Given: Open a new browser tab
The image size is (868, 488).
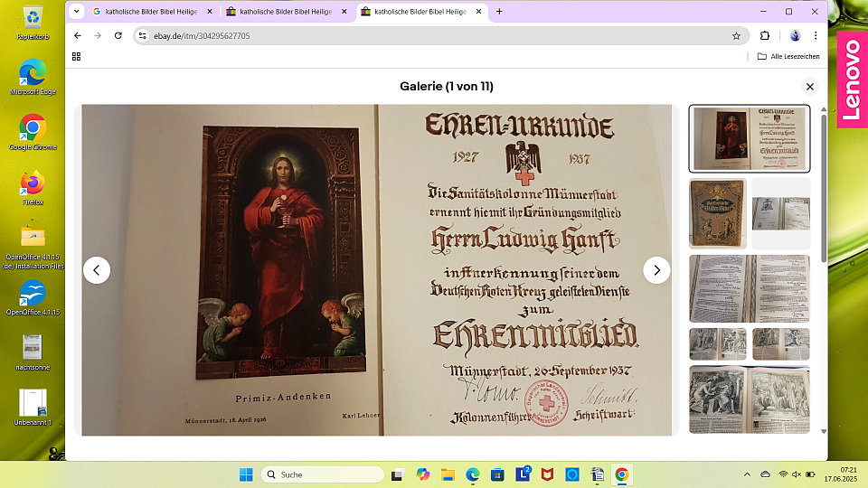Looking at the screenshot, I should (499, 11).
